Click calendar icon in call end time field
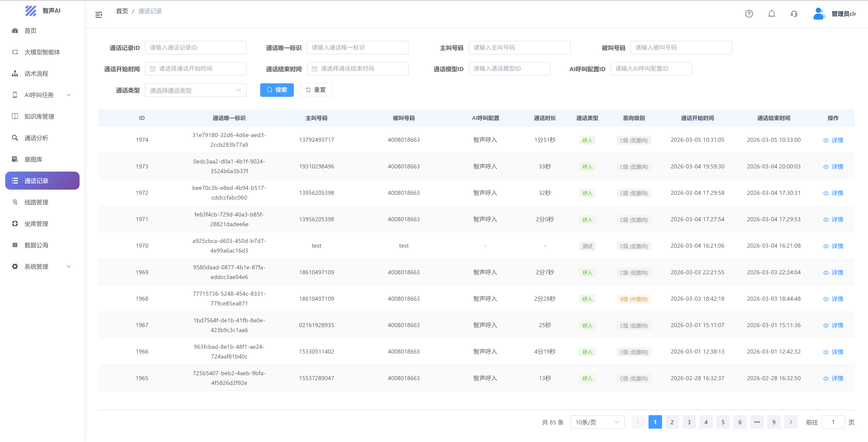 314,69
